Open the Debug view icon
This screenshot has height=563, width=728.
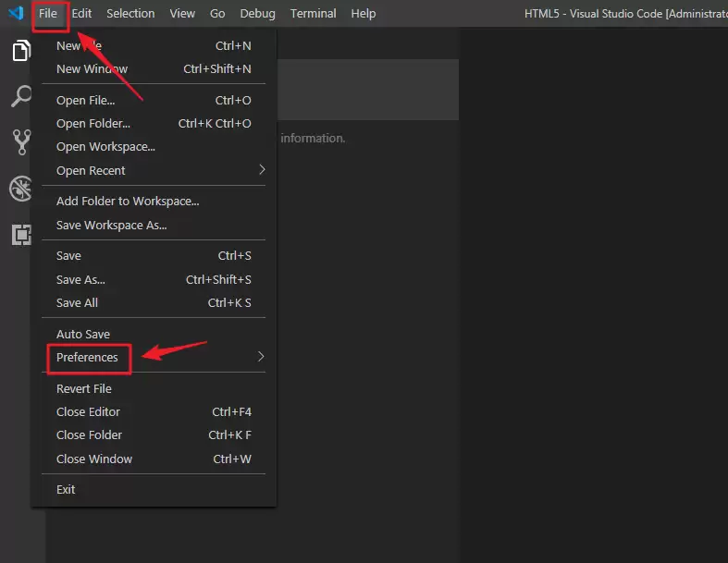(x=20, y=189)
